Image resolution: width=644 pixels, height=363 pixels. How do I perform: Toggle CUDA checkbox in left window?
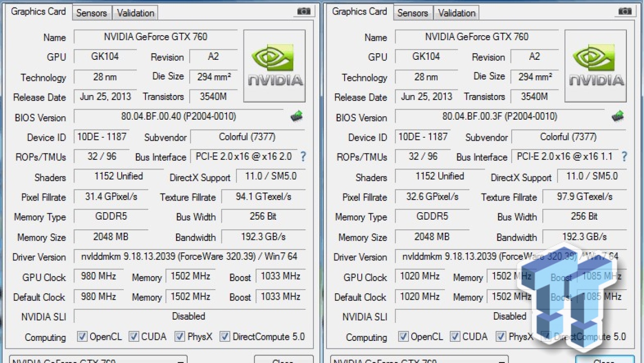133,336
